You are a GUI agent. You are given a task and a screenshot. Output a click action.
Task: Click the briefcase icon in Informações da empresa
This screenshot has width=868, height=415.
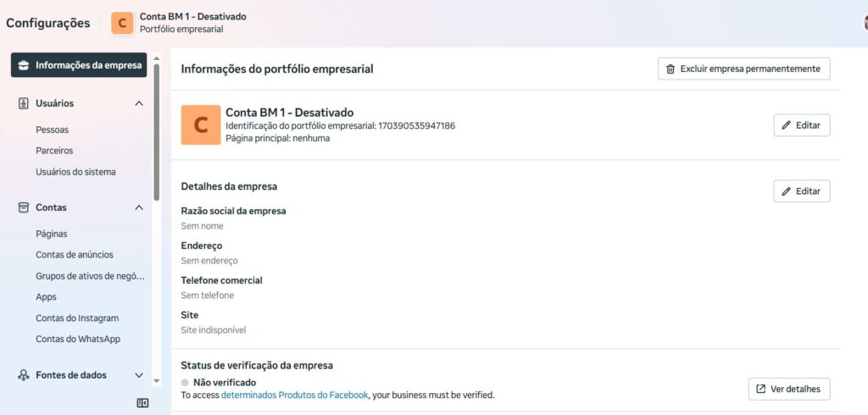click(x=24, y=65)
